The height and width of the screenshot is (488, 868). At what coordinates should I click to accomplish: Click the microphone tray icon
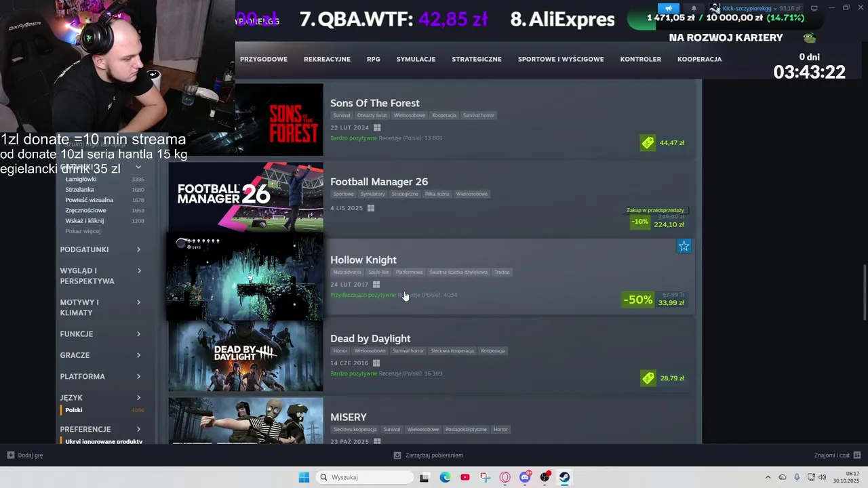point(797,477)
